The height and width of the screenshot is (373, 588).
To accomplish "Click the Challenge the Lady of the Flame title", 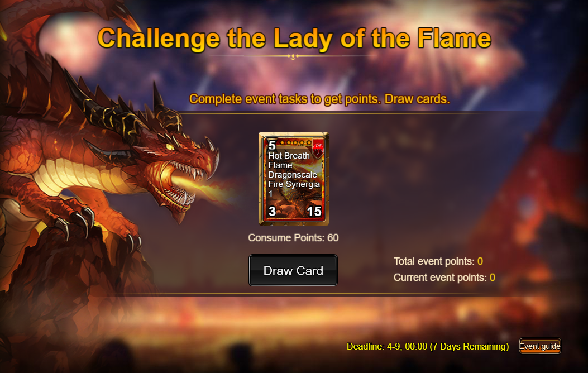I will click(x=294, y=39).
